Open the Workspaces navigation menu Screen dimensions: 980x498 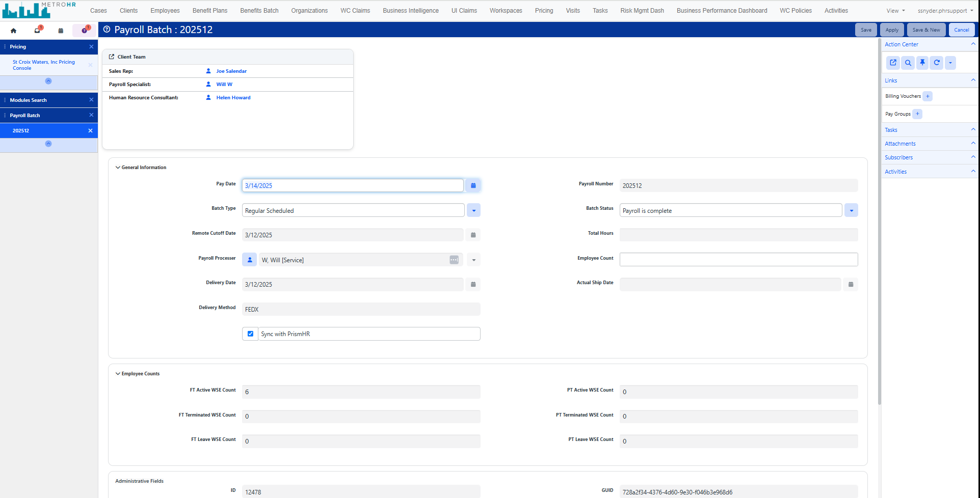(505, 10)
